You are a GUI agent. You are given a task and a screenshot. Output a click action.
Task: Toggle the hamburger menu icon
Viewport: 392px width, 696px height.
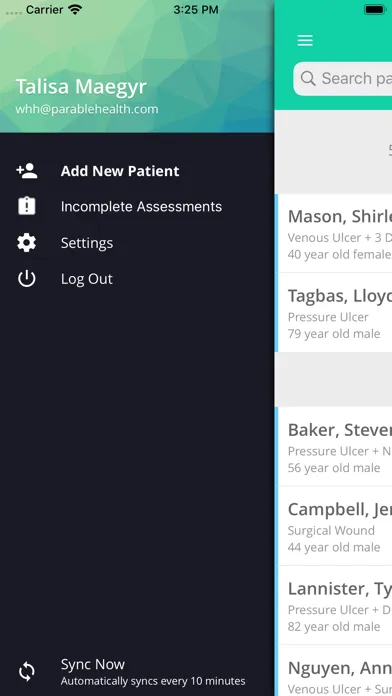point(305,40)
